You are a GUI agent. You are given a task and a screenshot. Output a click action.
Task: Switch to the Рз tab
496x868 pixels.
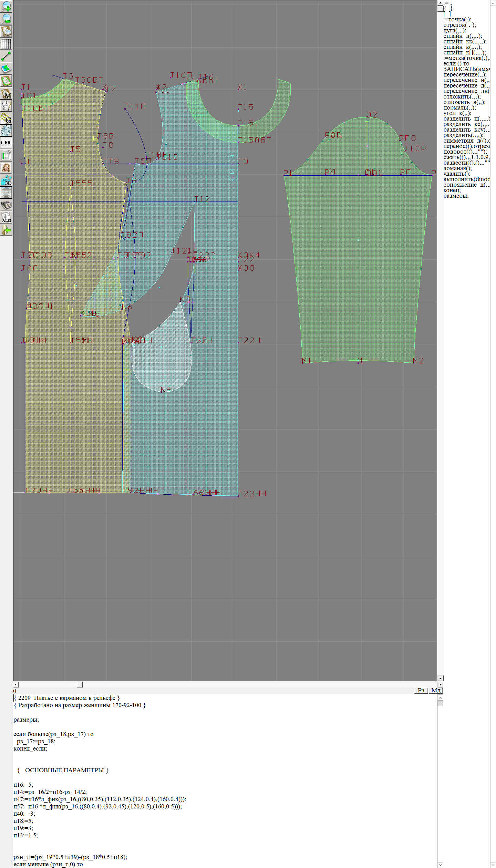421,690
